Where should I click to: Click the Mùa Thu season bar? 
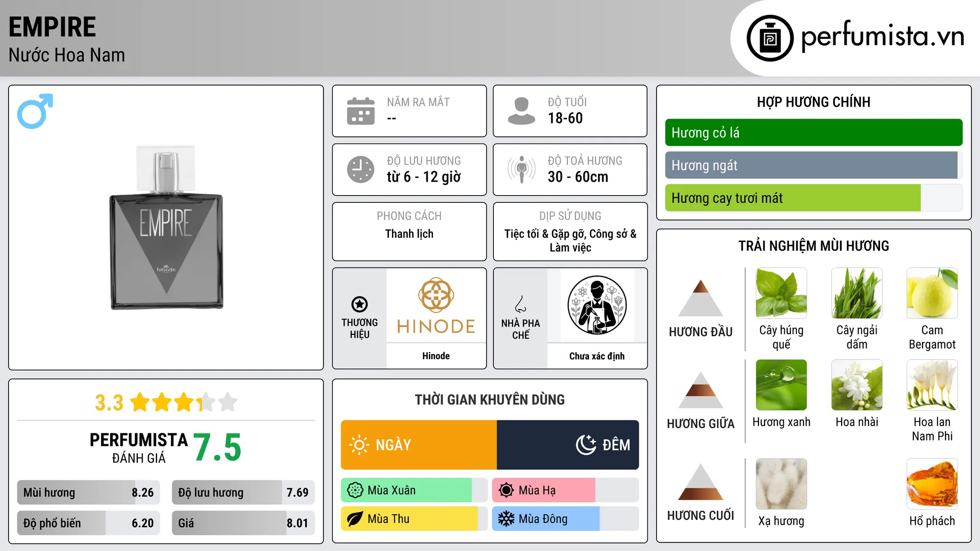[x=414, y=519]
